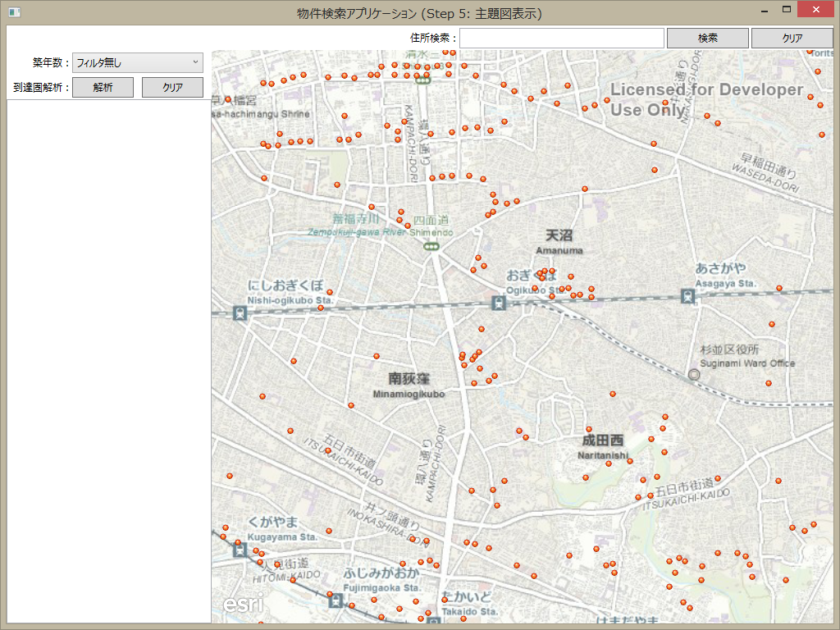Image resolution: width=840 pixels, height=630 pixels.
Task: Click the Ogikubo Sta. train station icon
Action: [x=499, y=303]
